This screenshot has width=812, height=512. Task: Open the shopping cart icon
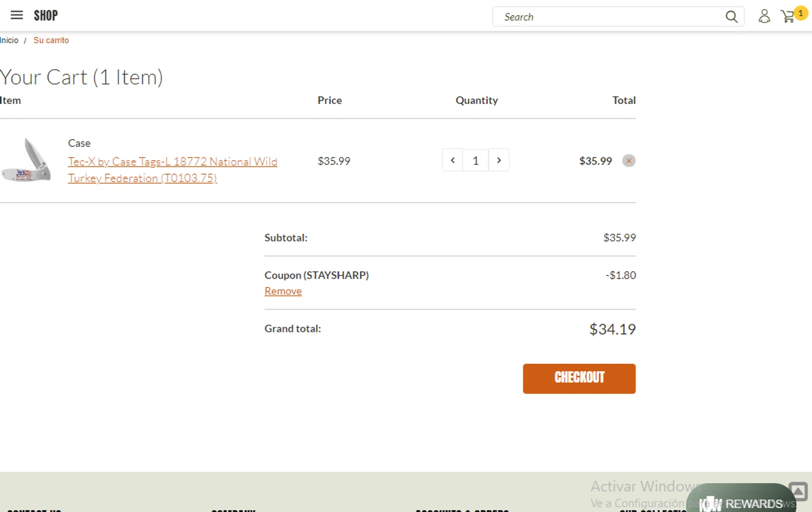(x=787, y=17)
